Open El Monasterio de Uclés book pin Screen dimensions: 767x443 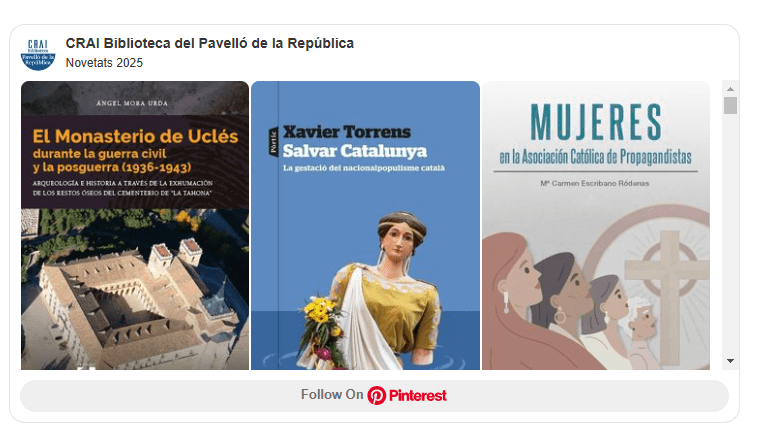pyautogui.click(x=135, y=225)
